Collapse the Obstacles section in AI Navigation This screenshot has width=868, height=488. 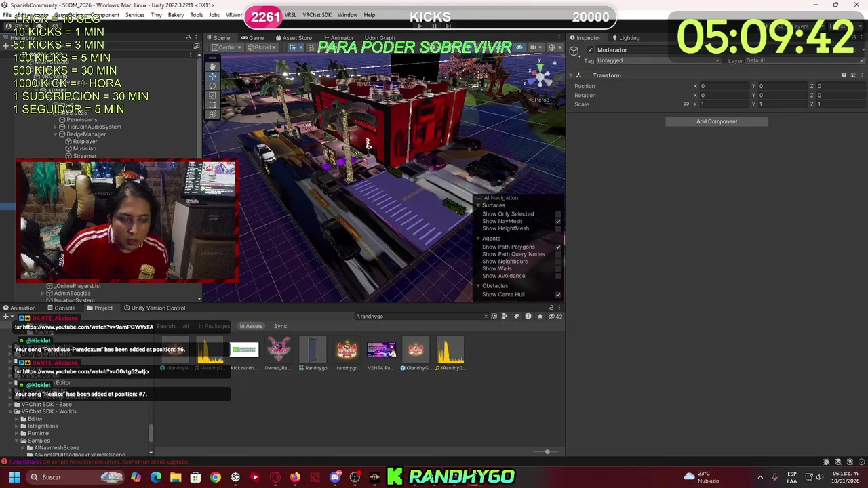click(477, 286)
